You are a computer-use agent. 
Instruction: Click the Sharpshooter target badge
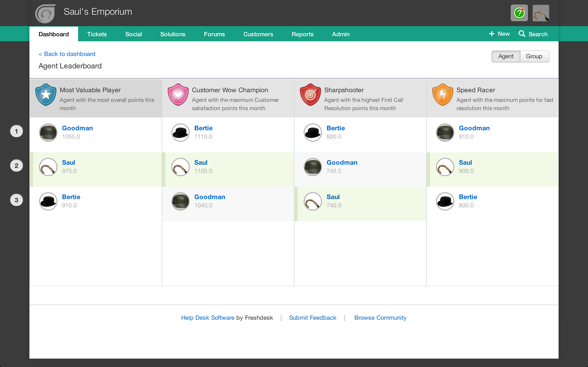coord(310,95)
